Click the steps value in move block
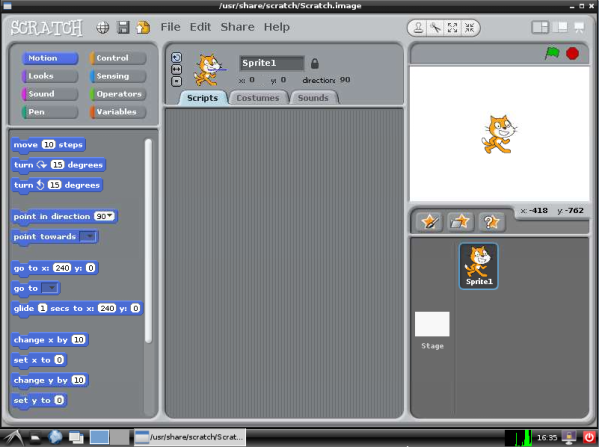This screenshot has height=447, width=599. (x=49, y=144)
